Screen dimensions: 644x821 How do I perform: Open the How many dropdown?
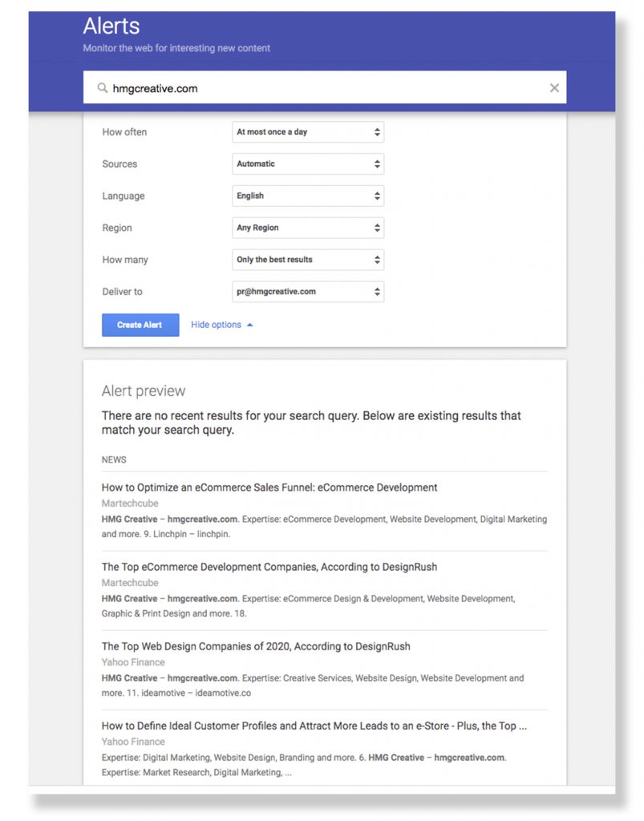308,260
